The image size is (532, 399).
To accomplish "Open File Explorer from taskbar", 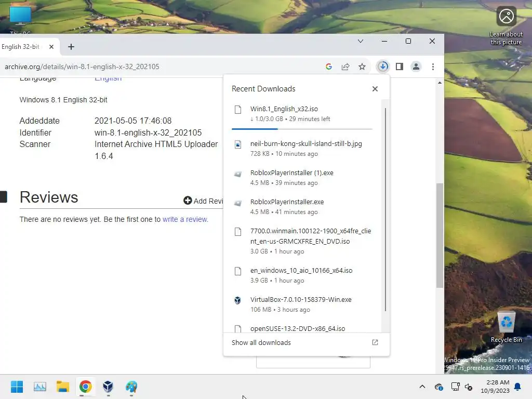I will [x=63, y=387].
